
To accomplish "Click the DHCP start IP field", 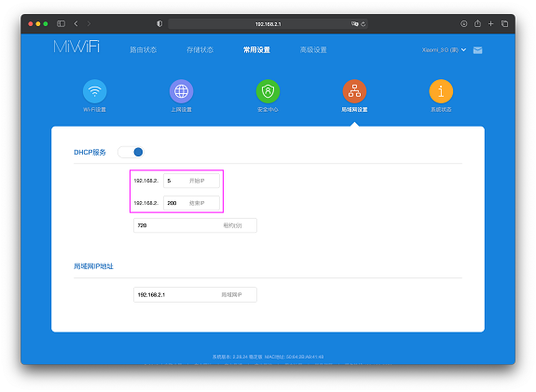I will coord(191,181).
